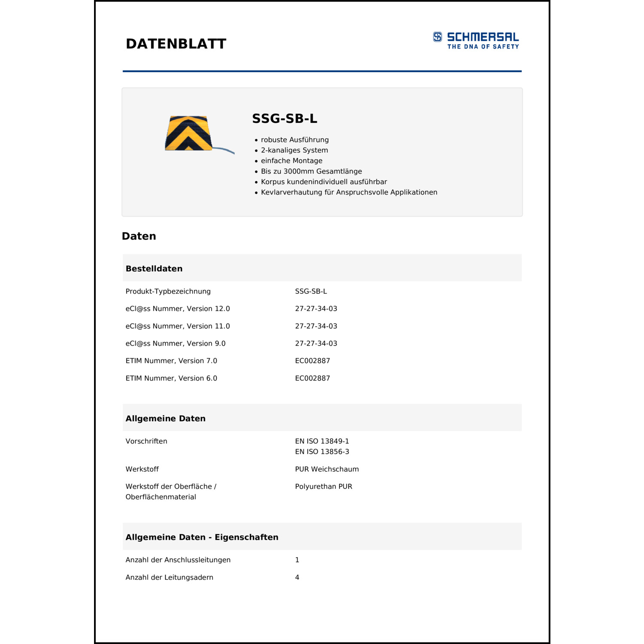Click the eCl@ss Version 11.0 value
Viewport: 644px width, 644px height.
coord(316,326)
